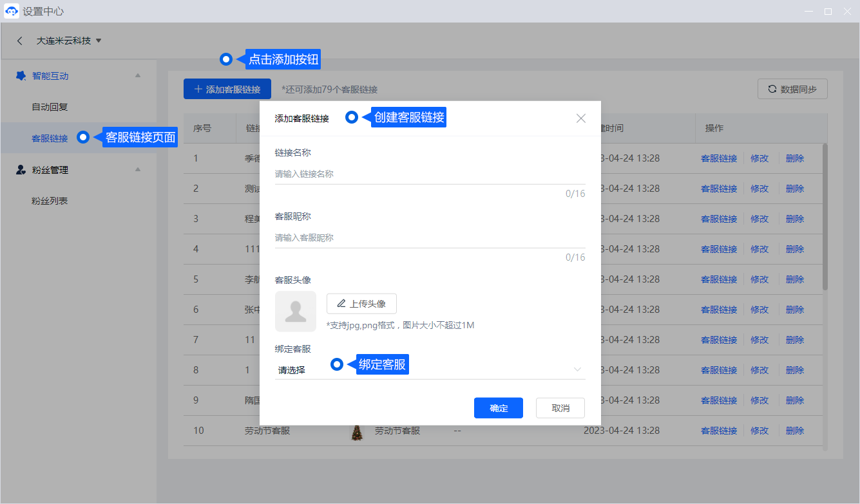Click the default avatar placeholder image
860x504 pixels.
[x=296, y=311]
